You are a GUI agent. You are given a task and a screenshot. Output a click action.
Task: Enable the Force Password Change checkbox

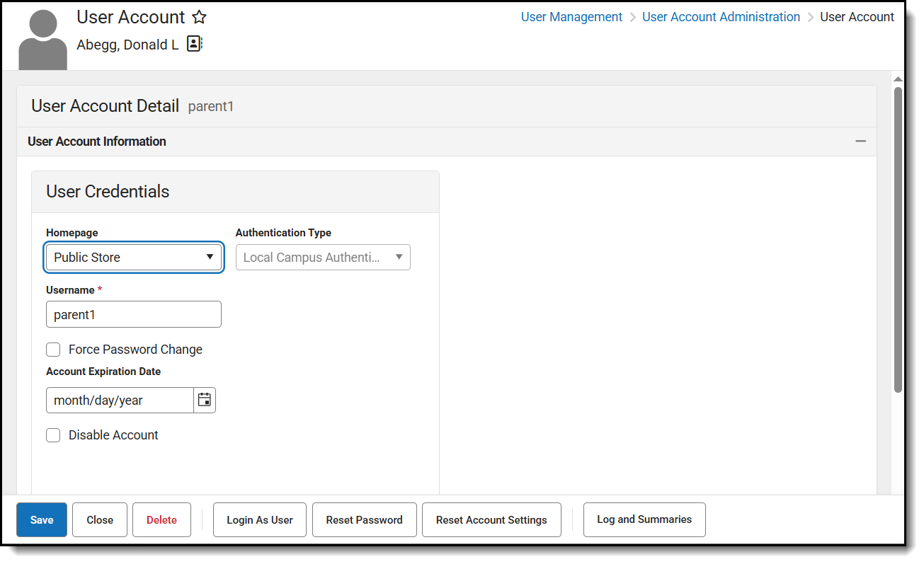coord(53,350)
